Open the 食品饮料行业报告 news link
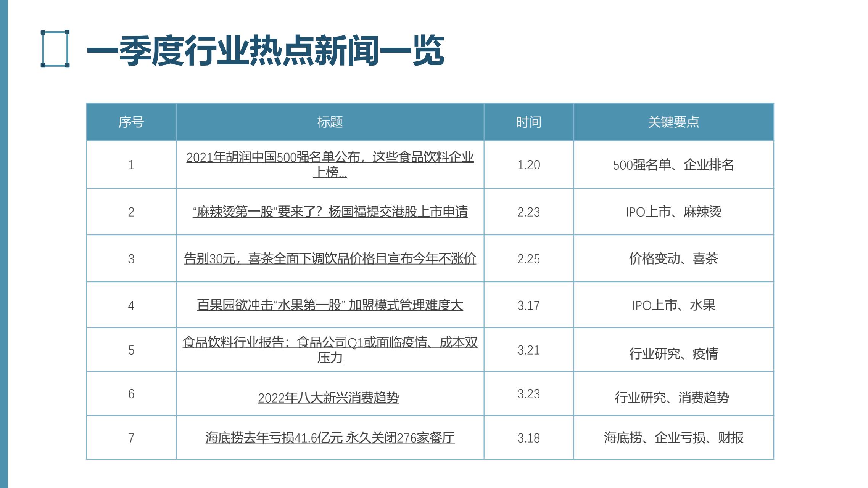The image size is (868, 488). coord(330,343)
